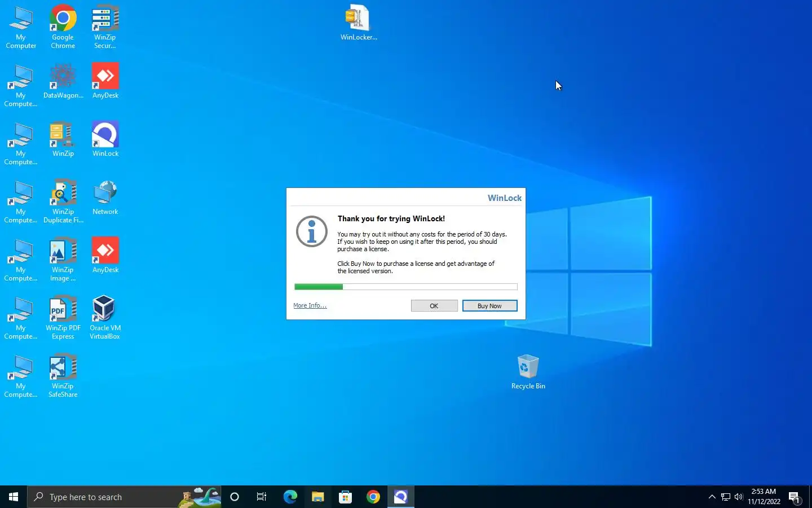Image resolution: width=812 pixels, height=508 pixels.
Task: Select My Compute... shortcut beside WinZip PDF Express
Action: click(21, 318)
